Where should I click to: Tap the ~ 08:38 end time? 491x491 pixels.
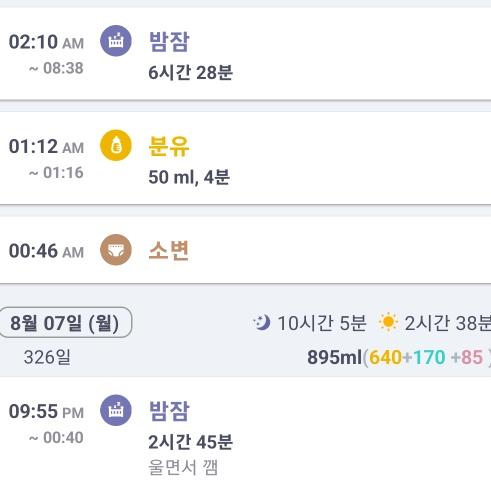56,68
